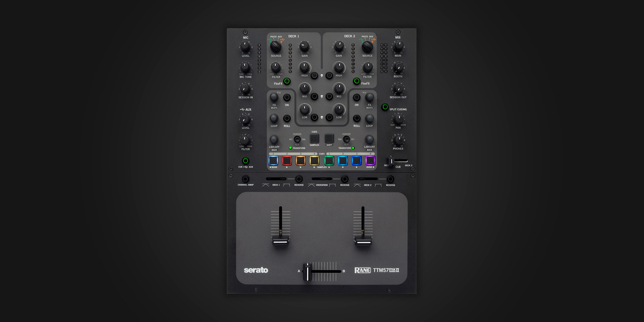Screen dimensions: 644x322
Task: Click the A/B crossfader cap
Action: [307, 272]
